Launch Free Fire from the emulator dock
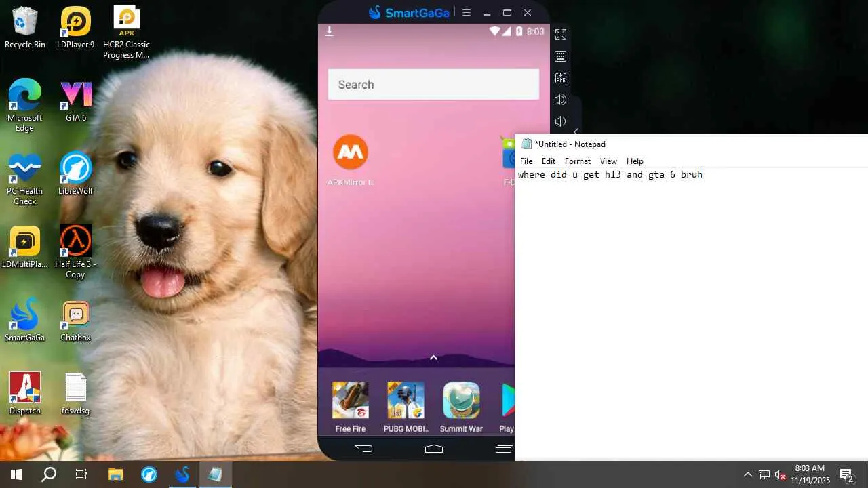Viewport: 868px width, 488px height. [351, 407]
